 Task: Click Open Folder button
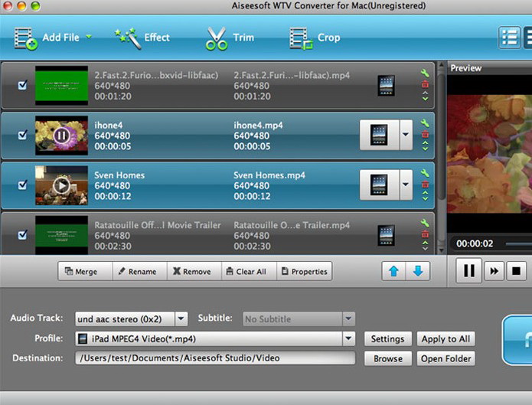pos(446,358)
